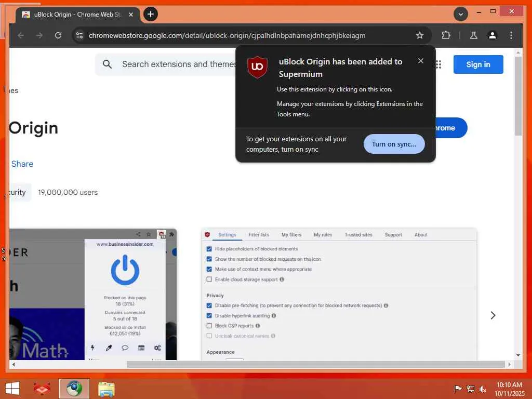Click the dashboard gears icon in screenshot

click(x=157, y=348)
